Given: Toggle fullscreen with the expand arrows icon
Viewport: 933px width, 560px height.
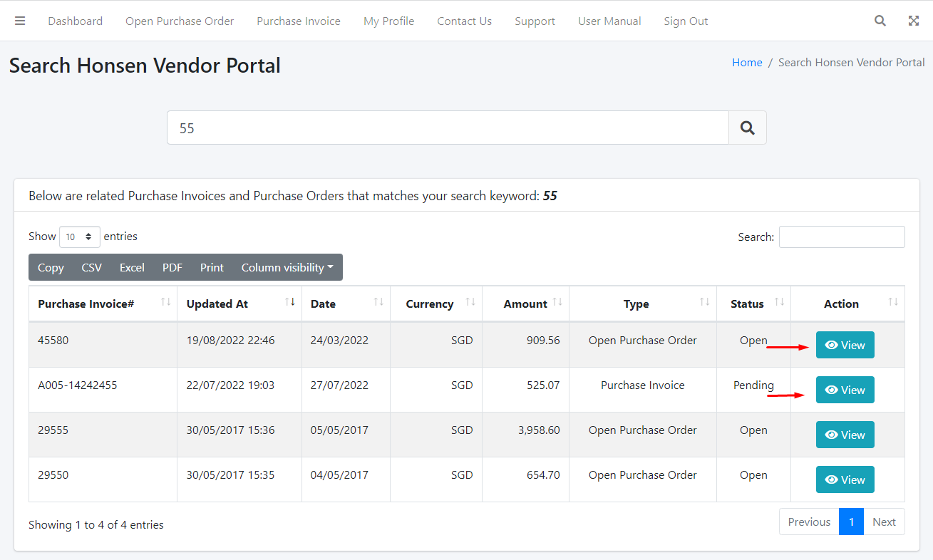Looking at the screenshot, I should pos(913,21).
